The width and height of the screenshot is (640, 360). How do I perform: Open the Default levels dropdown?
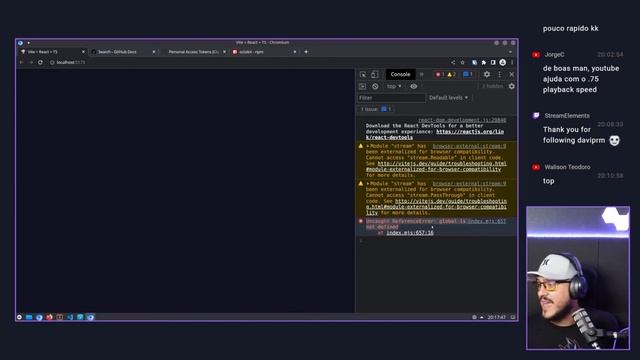448,98
